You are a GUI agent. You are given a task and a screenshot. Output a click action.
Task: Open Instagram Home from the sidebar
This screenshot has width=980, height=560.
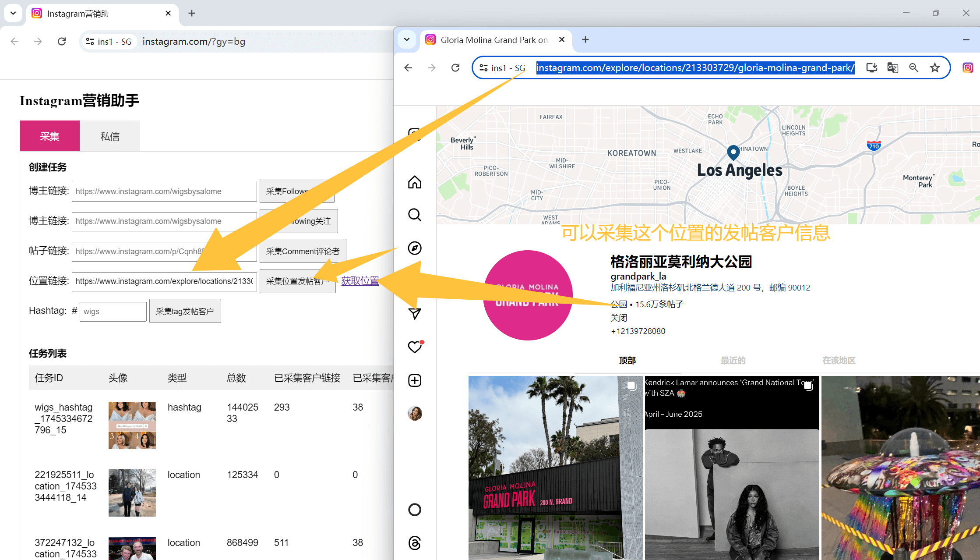point(415,182)
